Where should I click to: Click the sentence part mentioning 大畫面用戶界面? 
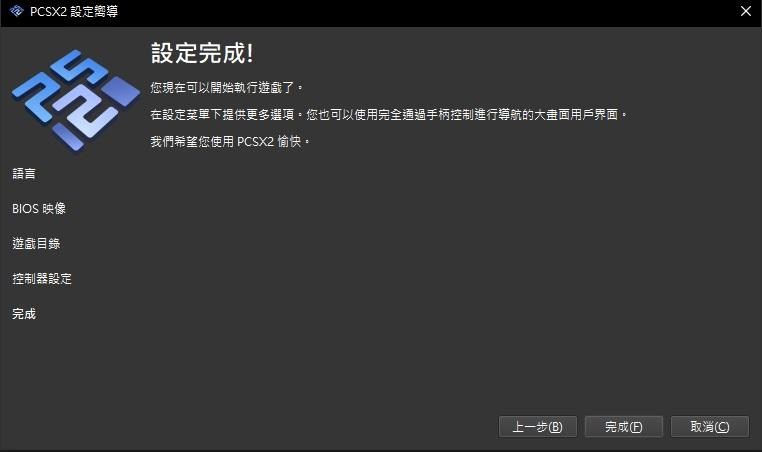[576, 115]
